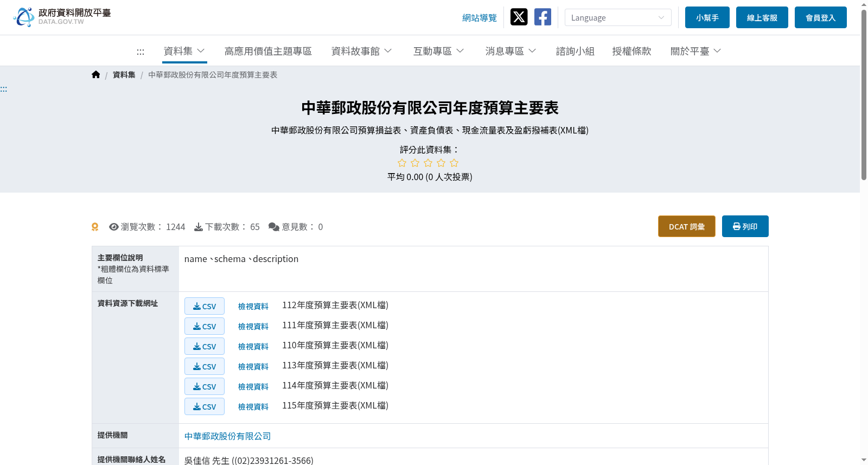Open 檢視資料 for 113年度預算主要表
Viewport: 868px width, 465px height.
click(253, 367)
